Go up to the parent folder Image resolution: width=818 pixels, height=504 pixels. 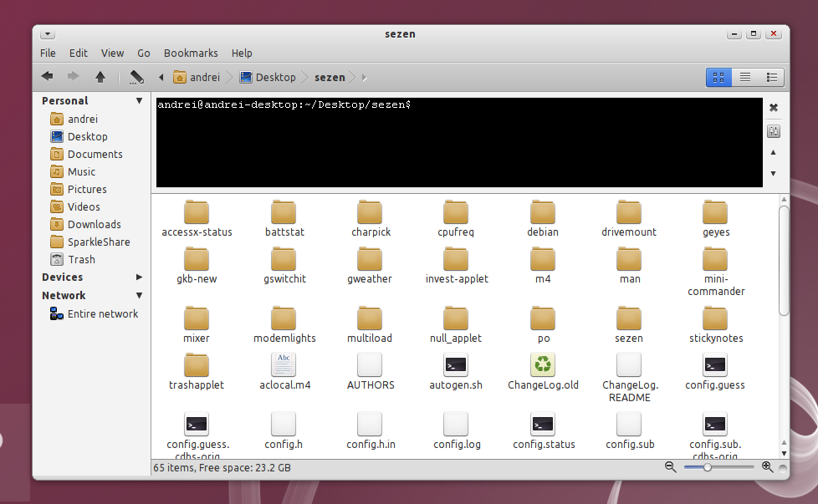pyautogui.click(x=100, y=77)
